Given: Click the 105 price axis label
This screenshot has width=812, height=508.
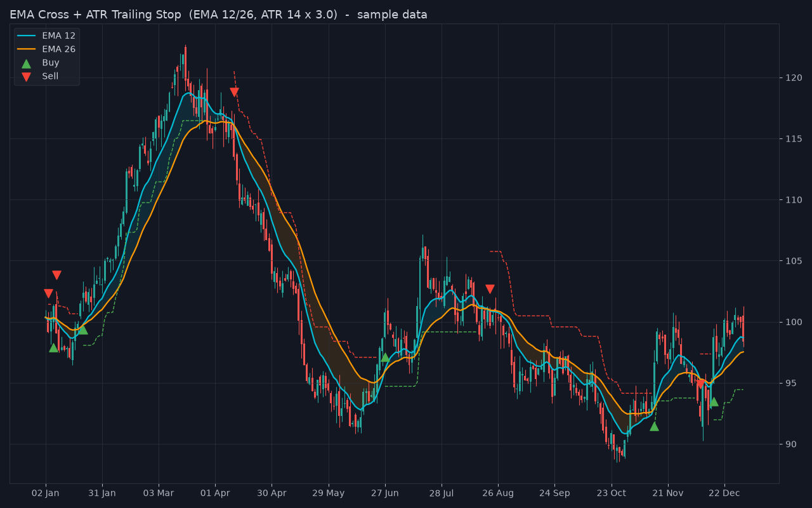Looking at the screenshot, I should click(794, 261).
